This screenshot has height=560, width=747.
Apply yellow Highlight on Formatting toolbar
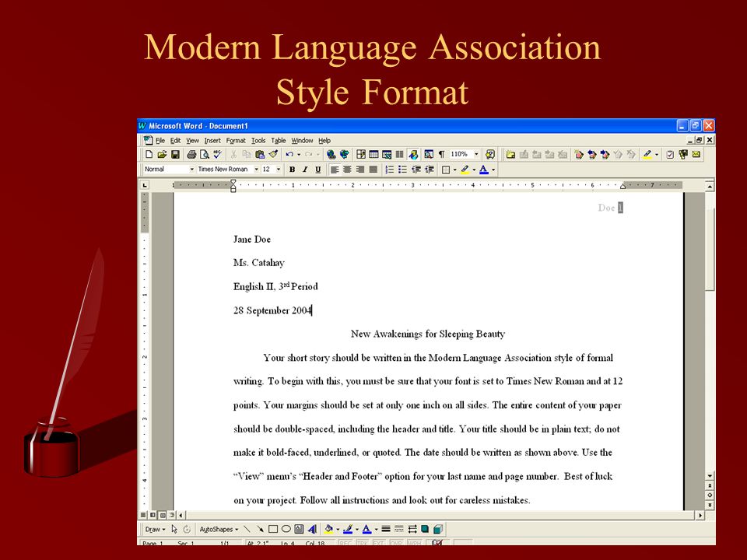pyautogui.click(x=465, y=170)
